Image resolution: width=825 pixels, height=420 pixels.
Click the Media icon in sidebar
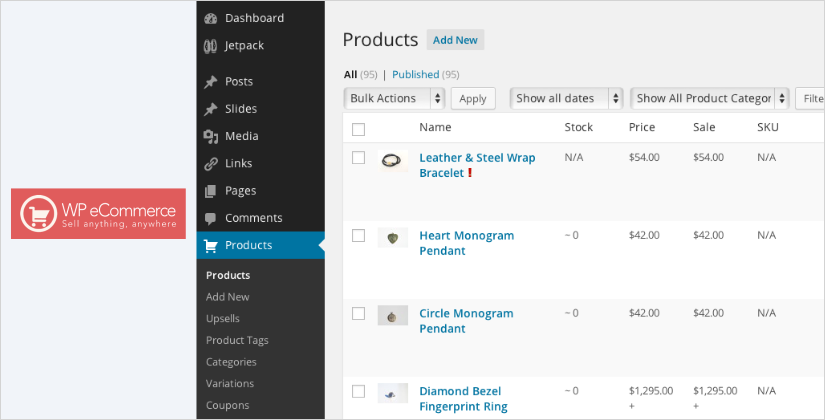tap(210, 136)
